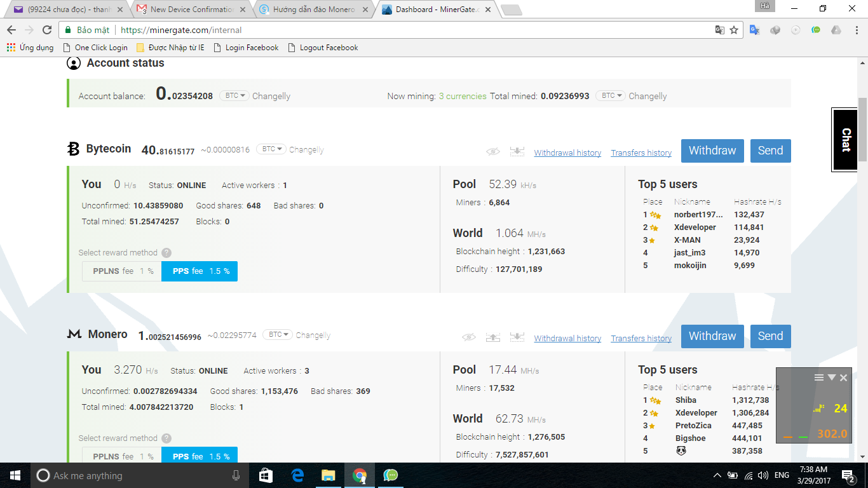
Task: Click the 3 currencies link
Action: point(463,96)
